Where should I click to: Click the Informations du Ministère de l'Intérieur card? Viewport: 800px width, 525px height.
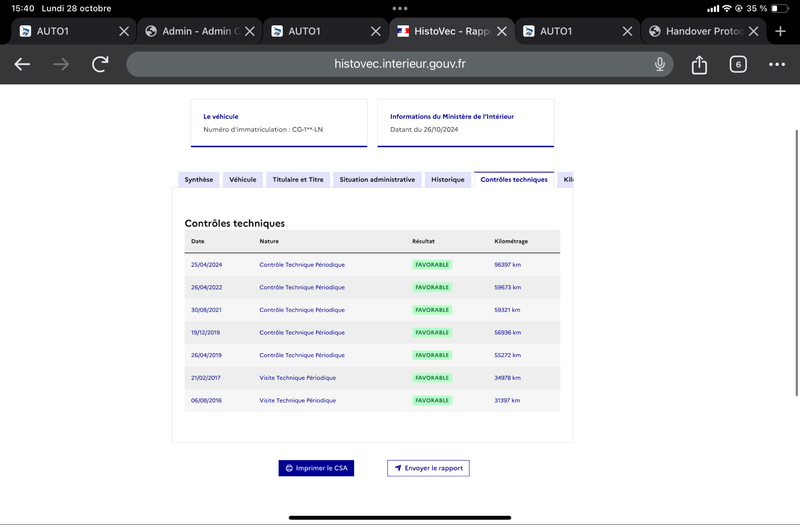click(x=466, y=123)
